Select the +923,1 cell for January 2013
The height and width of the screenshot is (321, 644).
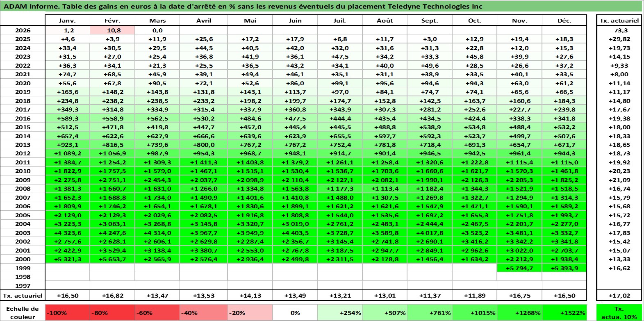pos(67,145)
